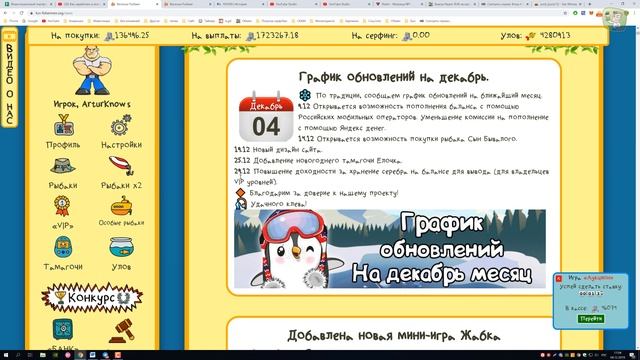Click the browser back arrow
This screenshot has width=640, height=360.
coord(5,13)
